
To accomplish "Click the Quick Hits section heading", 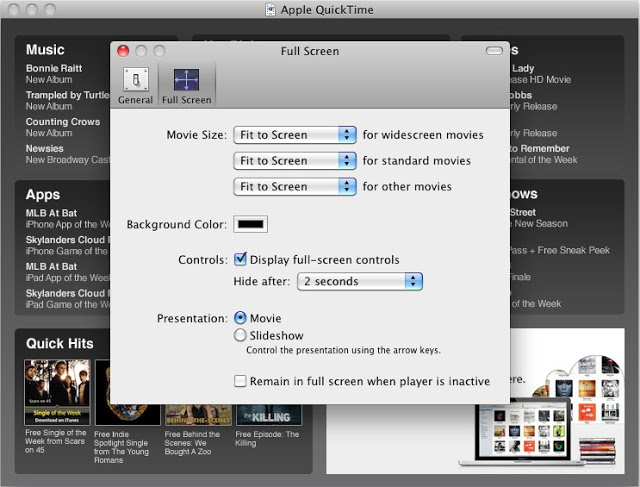I will click(60, 343).
